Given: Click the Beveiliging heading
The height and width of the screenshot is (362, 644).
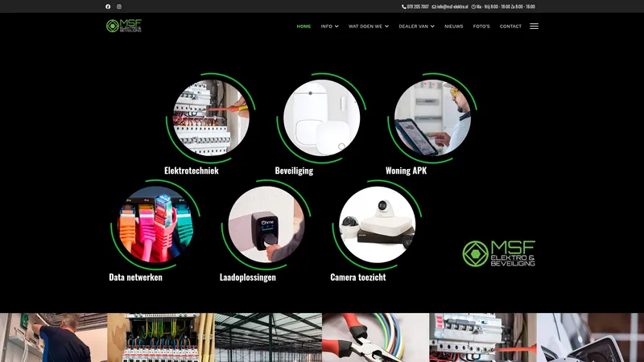Looking at the screenshot, I should point(294,171).
